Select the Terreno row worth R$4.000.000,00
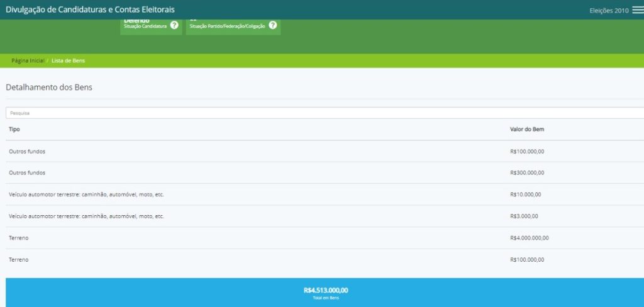Screen dimensions: 644x307 [x=19, y=238]
